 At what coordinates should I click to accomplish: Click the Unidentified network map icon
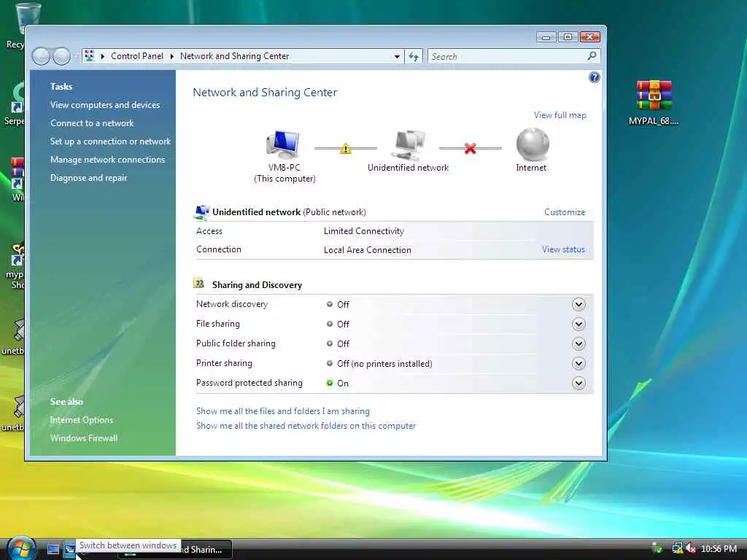click(x=409, y=145)
